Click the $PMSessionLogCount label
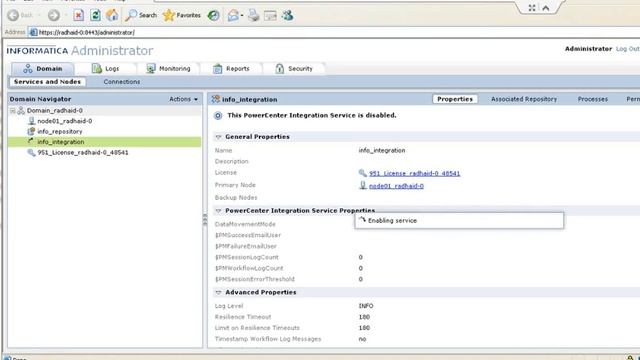The image size is (640, 360). pyautogui.click(x=247, y=257)
